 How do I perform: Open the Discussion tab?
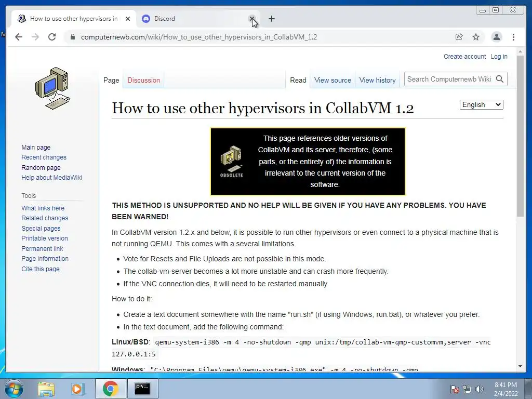[x=143, y=81]
